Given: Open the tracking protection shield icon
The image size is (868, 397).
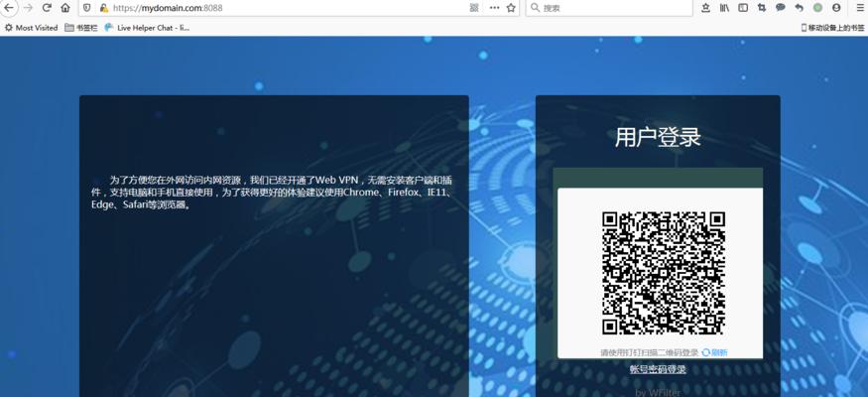Looking at the screenshot, I should 87,8.
